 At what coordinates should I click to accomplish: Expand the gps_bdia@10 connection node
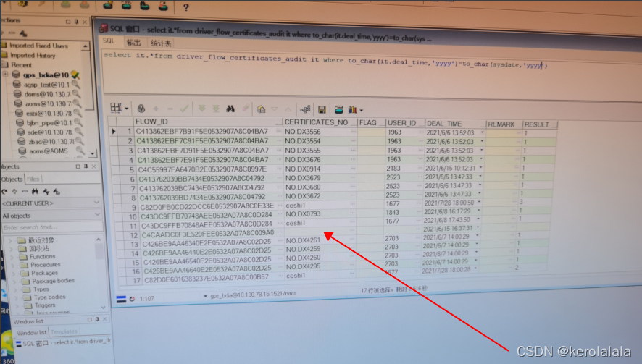(5, 75)
